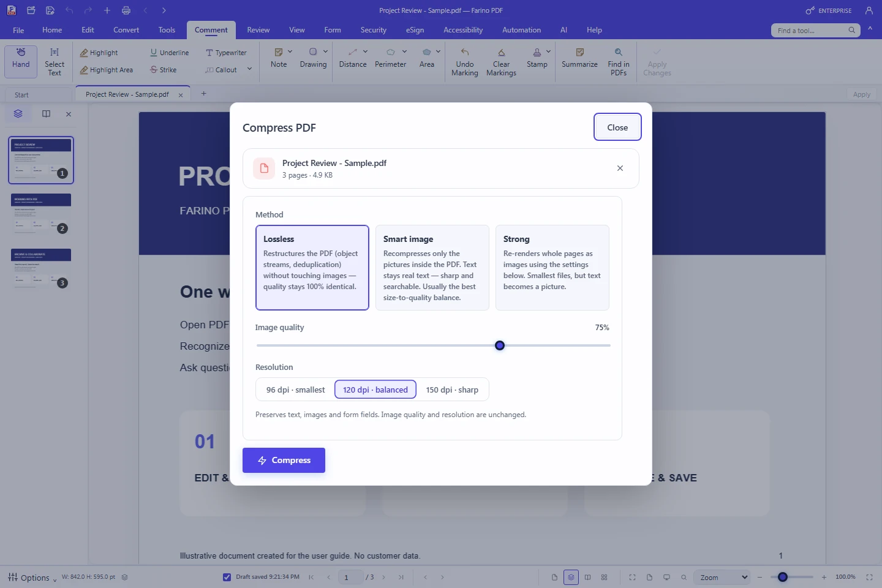Image resolution: width=882 pixels, height=588 pixels.
Task: Click the save icon in title bar
Action: tap(50, 10)
